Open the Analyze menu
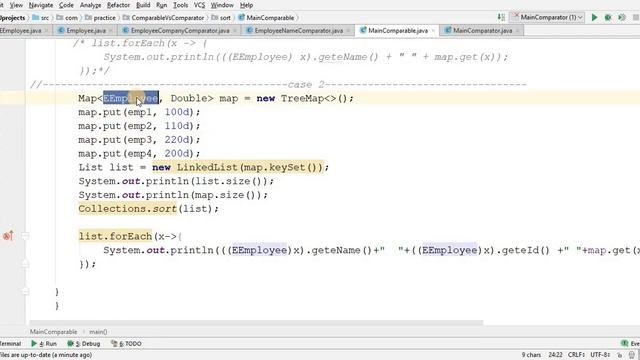640x360 pixels. click(90, 5)
